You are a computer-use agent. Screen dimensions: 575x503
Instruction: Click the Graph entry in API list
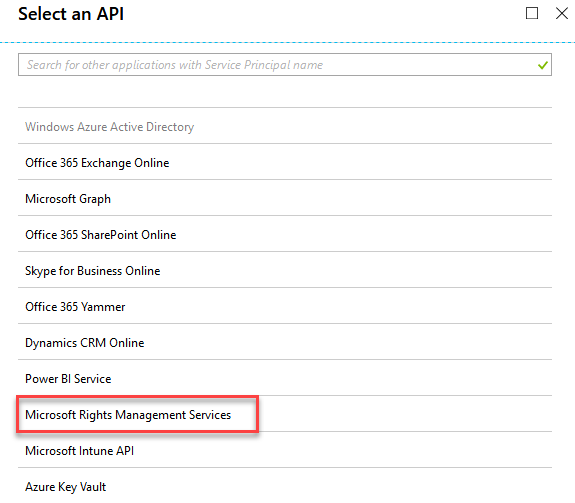285,198
